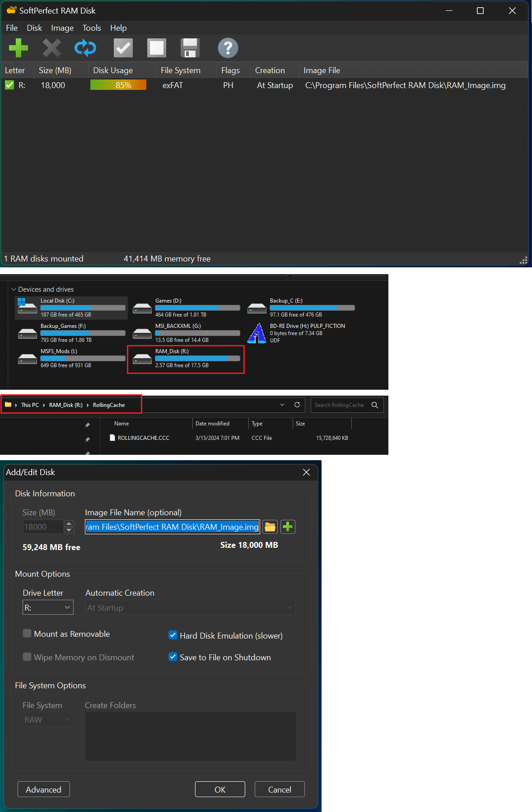Open the File menu
This screenshot has width=532, height=812.
click(x=12, y=28)
